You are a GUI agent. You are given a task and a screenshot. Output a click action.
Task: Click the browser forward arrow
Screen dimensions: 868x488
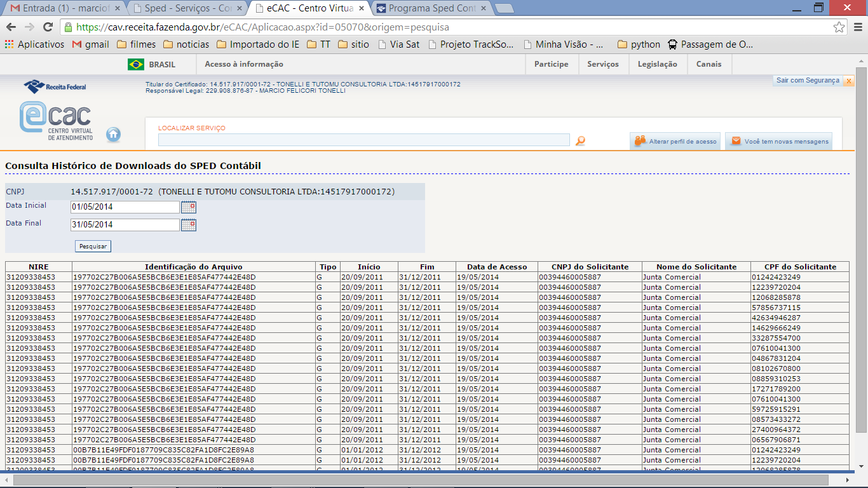(x=29, y=27)
